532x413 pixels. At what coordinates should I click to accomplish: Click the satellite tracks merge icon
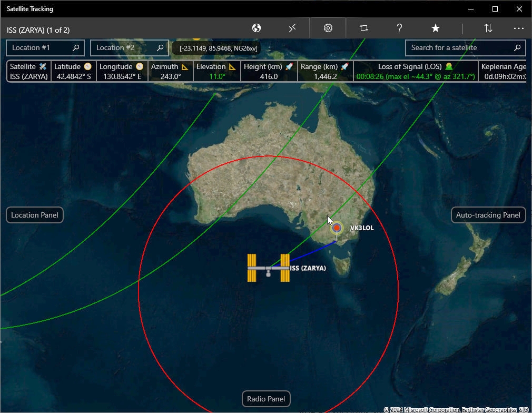coord(292,28)
